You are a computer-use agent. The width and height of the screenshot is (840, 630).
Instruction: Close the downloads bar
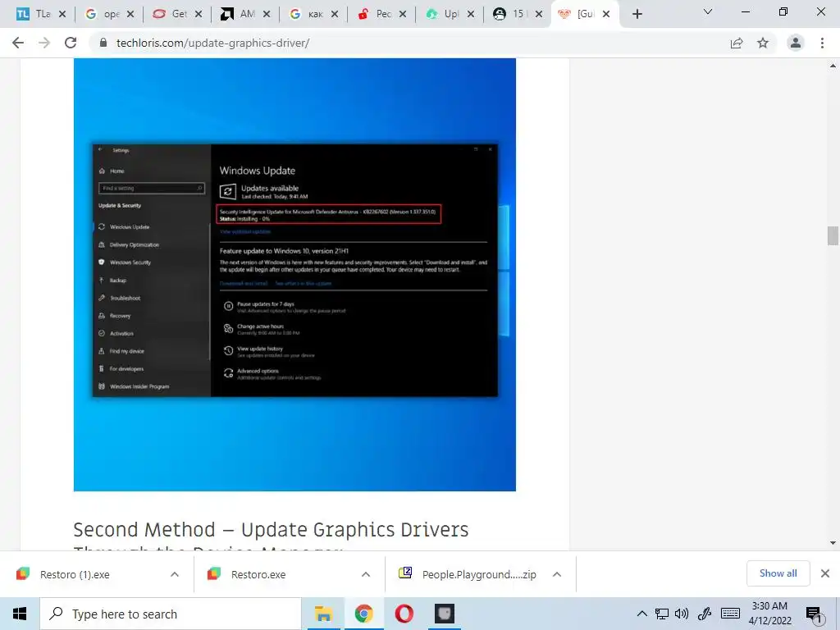[825, 573]
